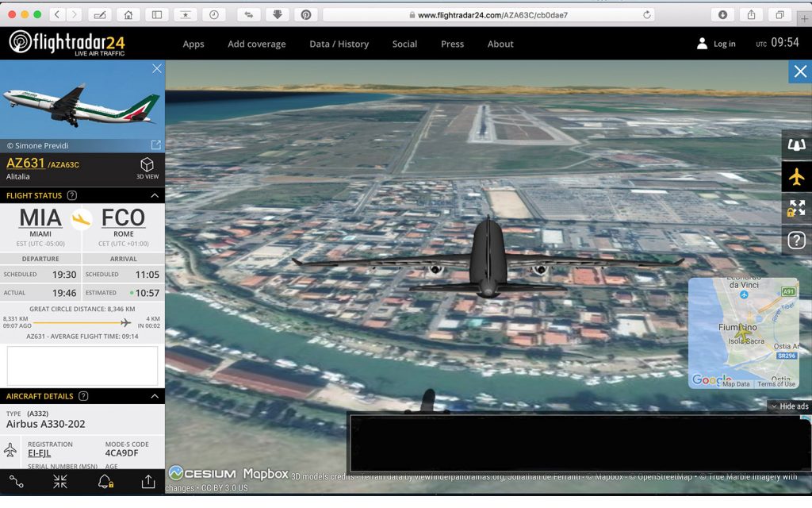The image size is (812, 508).
Task: Open Data / History menu
Action: (x=339, y=44)
